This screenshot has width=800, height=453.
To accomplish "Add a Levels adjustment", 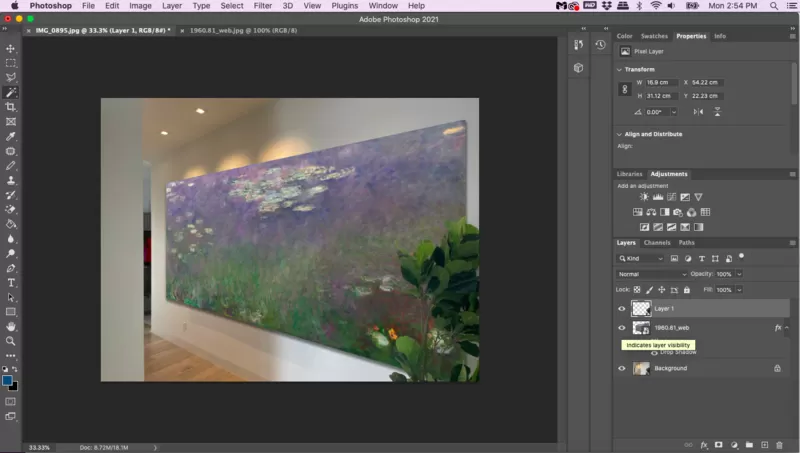I will [x=658, y=197].
